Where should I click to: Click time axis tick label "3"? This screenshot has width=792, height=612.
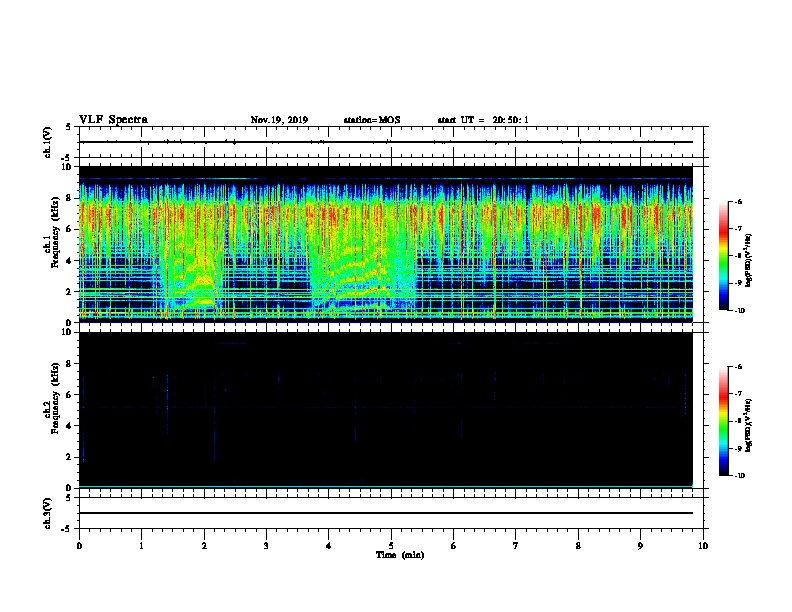[x=266, y=545]
